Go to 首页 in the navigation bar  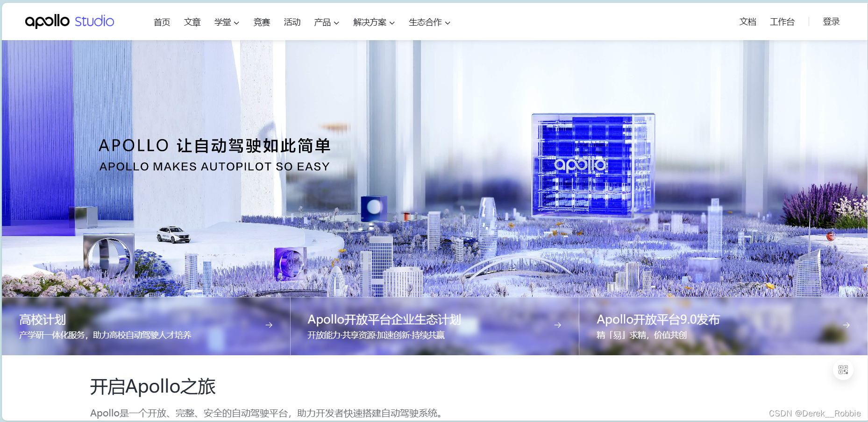pyautogui.click(x=162, y=22)
